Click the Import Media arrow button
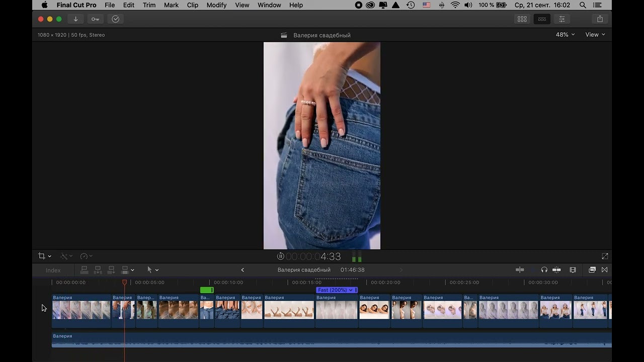This screenshot has width=644, height=362. (75, 19)
